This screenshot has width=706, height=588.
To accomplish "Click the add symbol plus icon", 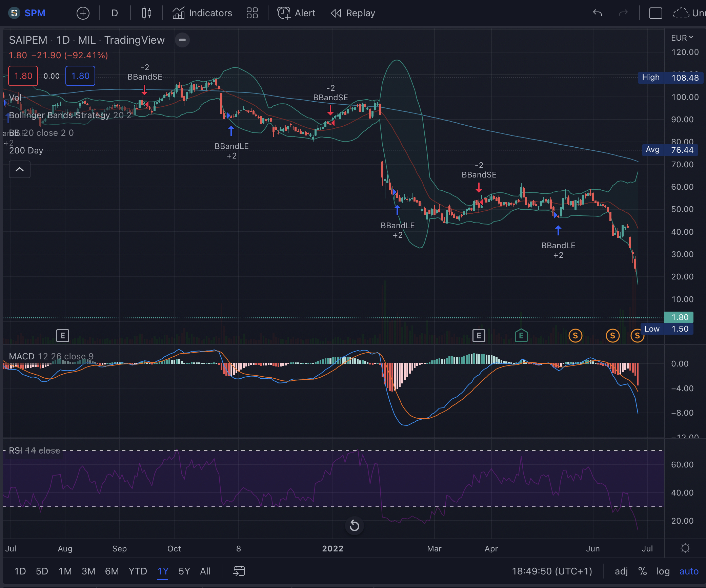I will pyautogui.click(x=83, y=13).
